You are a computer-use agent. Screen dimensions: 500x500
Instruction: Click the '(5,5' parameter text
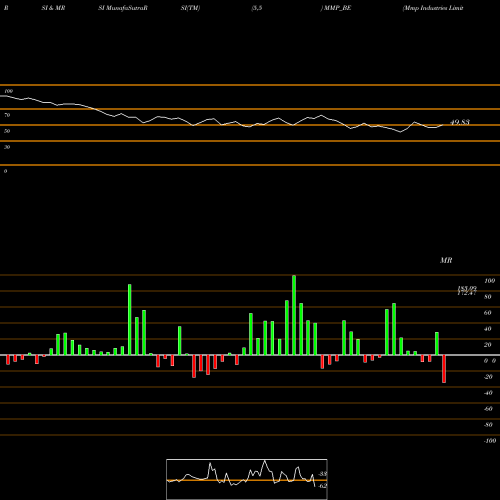257,8
